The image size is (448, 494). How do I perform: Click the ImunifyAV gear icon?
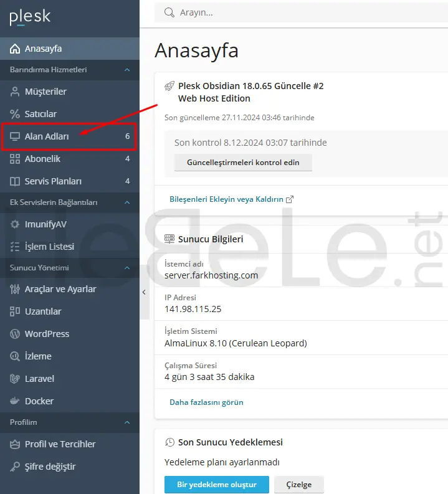[15, 224]
